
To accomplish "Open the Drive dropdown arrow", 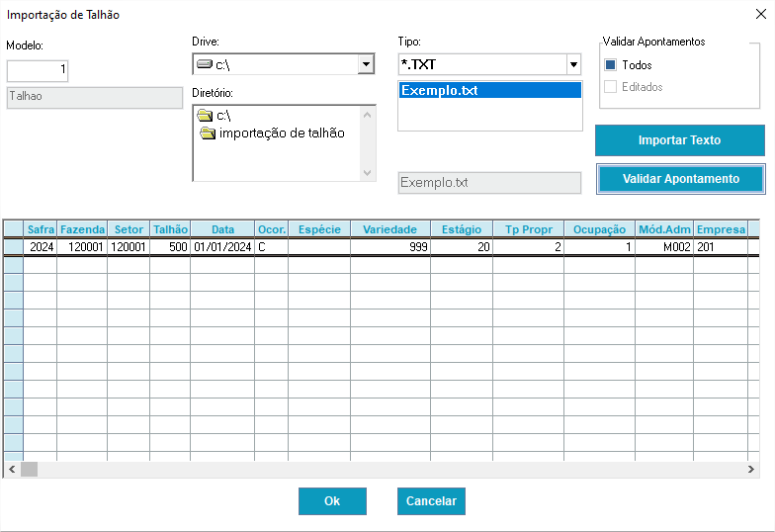I will click(x=366, y=64).
